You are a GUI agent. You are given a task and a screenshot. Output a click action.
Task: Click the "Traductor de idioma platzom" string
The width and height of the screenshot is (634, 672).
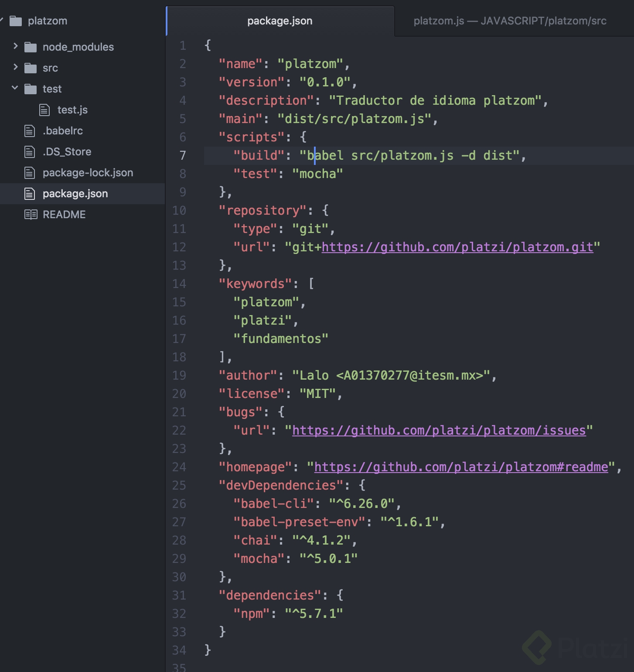pos(435,101)
